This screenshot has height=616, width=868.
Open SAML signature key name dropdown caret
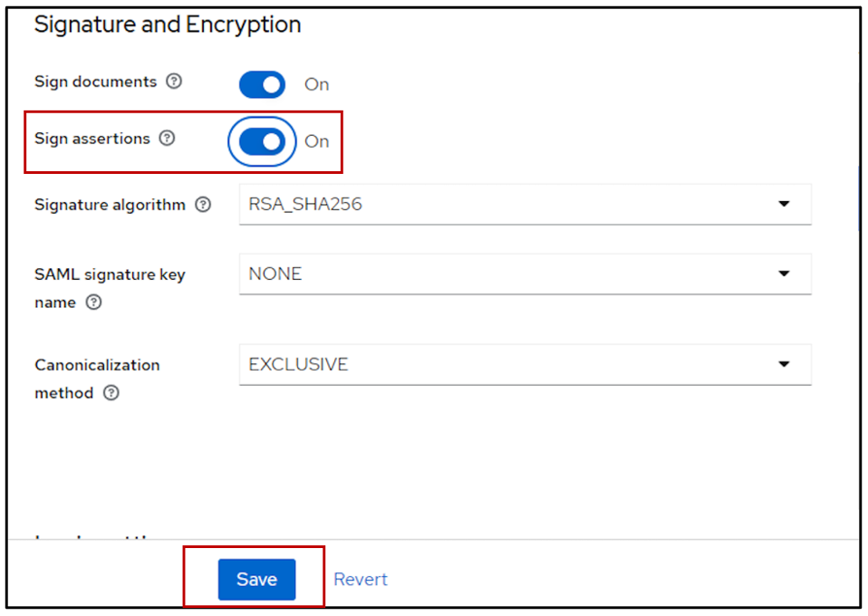pyautogui.click(x=784, y=274)
